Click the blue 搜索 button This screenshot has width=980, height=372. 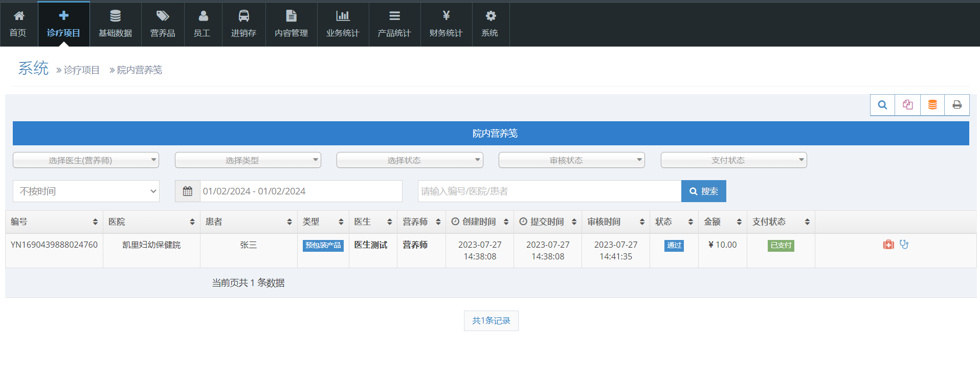(704, 191)
